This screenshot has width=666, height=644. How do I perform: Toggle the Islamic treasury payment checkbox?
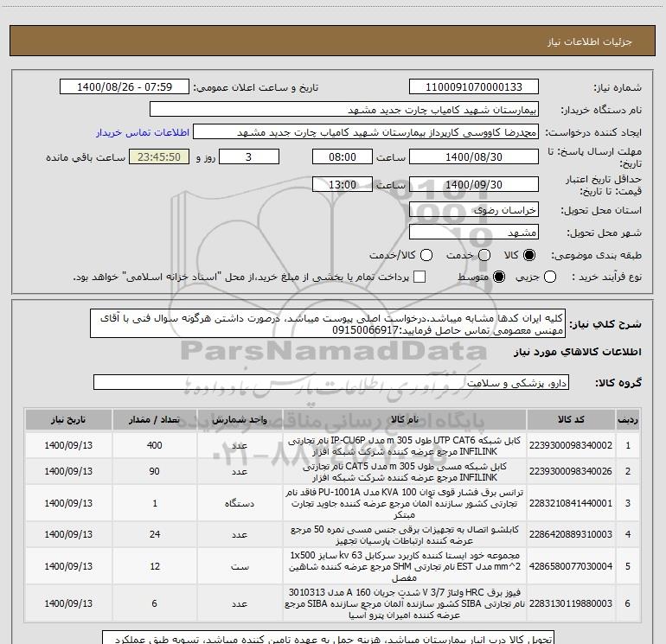[x=419, y=277]
